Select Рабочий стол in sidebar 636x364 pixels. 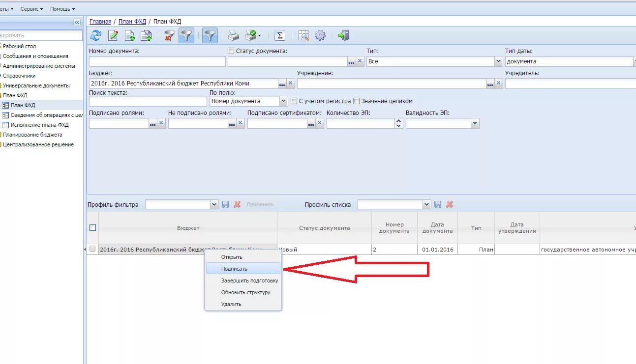[x=20, y=46]
